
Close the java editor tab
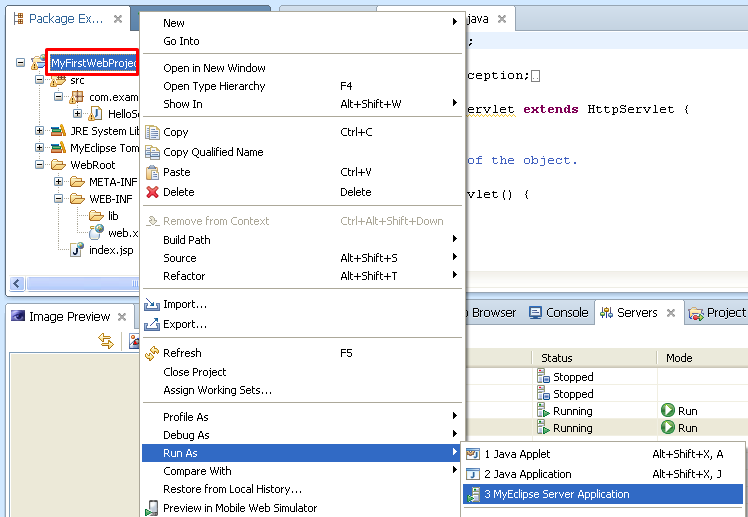502,19
